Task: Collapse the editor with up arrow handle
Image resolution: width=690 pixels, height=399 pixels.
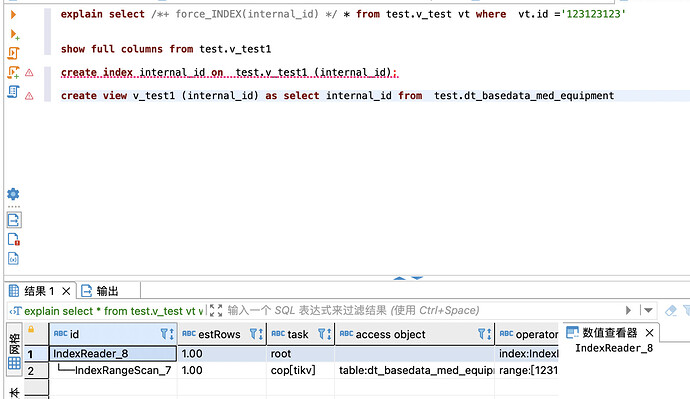Action: pyautogui.click(x=399, y=278)
